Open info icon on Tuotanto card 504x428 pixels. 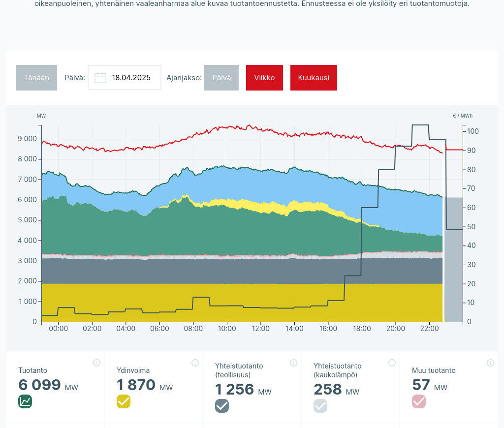(x=96, y=363)
